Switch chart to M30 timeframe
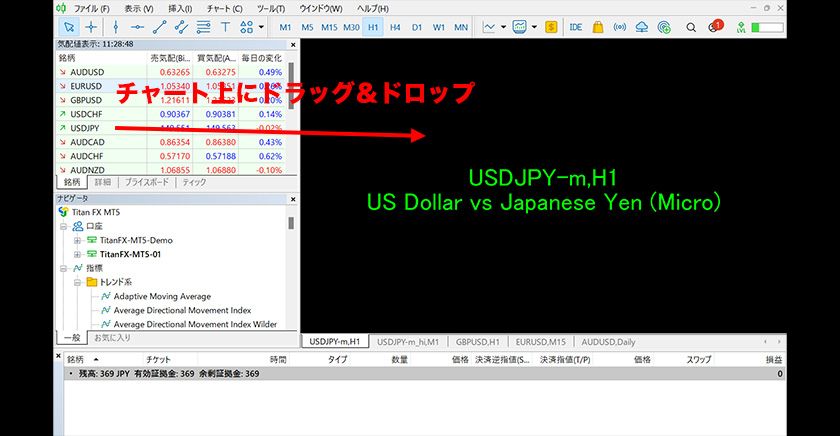Viewport: 840px width, 436px height. pos(351,27)
